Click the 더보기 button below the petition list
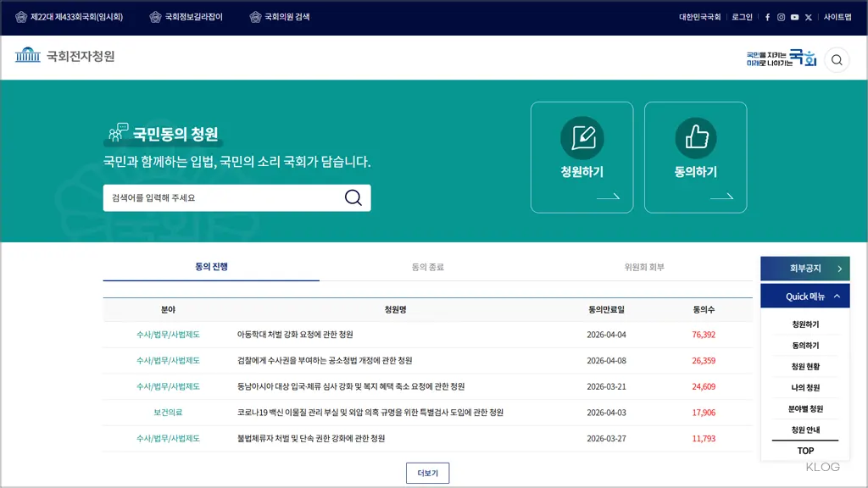 tap(427, 473)
